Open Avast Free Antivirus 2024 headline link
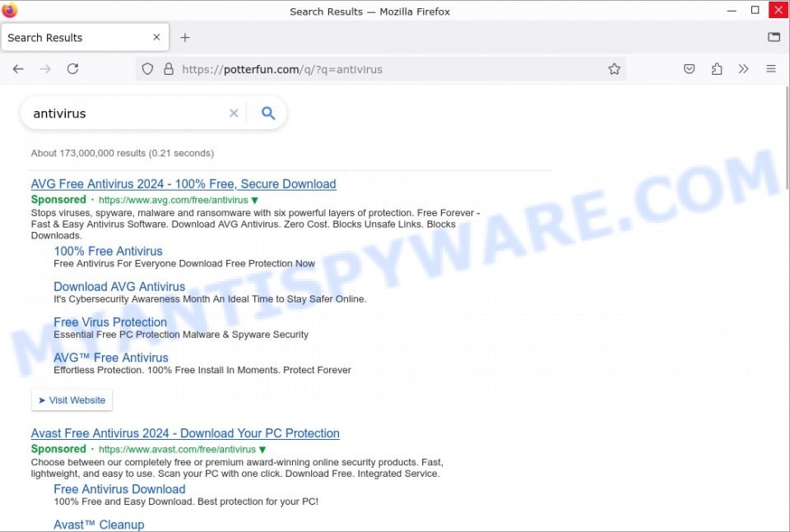 [x=185, y=433]
